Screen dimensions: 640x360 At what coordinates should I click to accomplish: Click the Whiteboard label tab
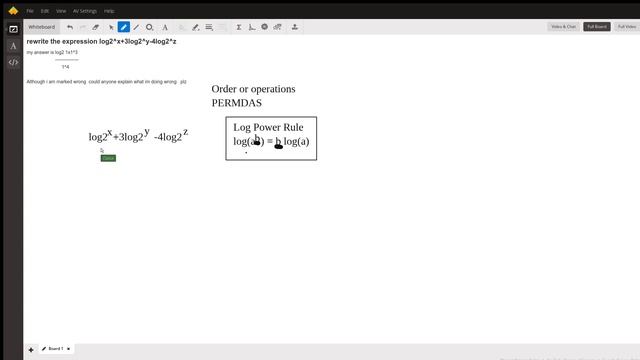tap(42, 27)
